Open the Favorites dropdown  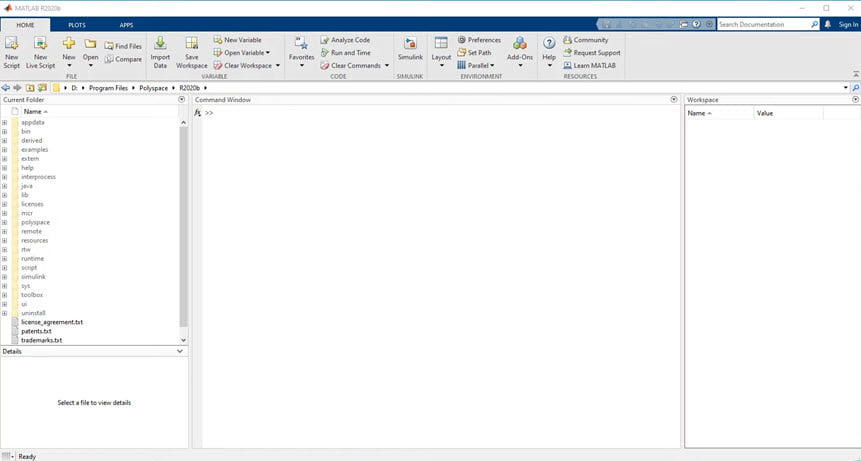[x=301, y=66]
